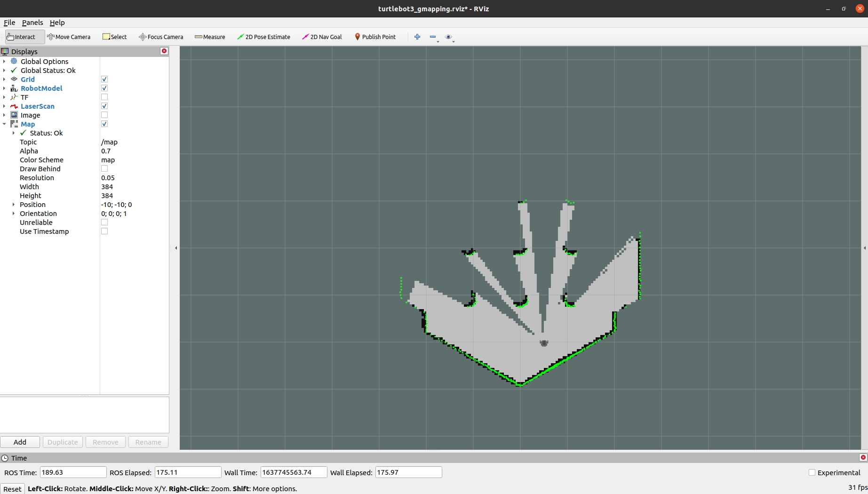This screenshot has width=868, height=494.
Task: Uncheck the Map display visibility
Action: pos(104,124)
